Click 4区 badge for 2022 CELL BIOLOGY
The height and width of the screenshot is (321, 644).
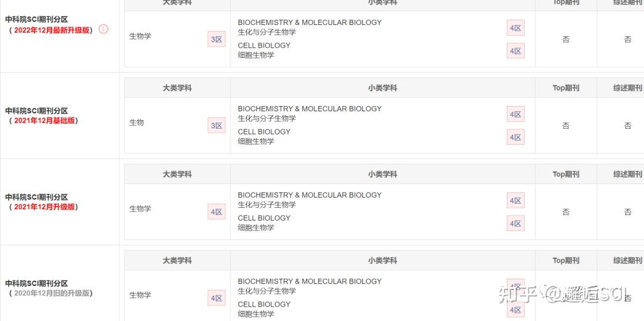pyautogui.click(x=515, y=51)
